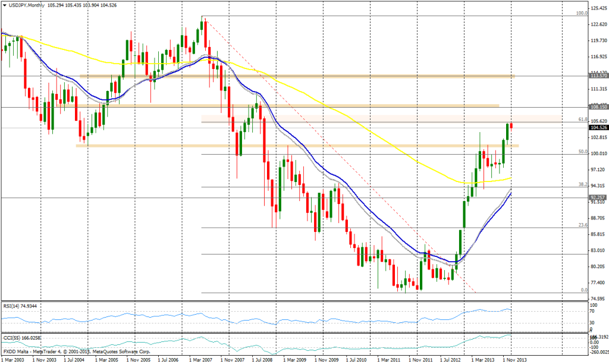Click the 1 Nov 2013 date marker
The height and width of the screenshot is (364, 609).
coord(513,360)
